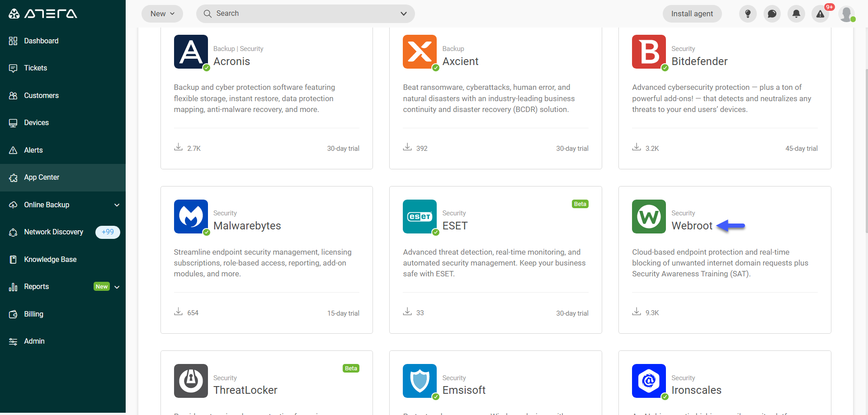Screen dimensions: 868x415
Task: Click the +99 Network Discovery badge
Action: tap(108, 232)
